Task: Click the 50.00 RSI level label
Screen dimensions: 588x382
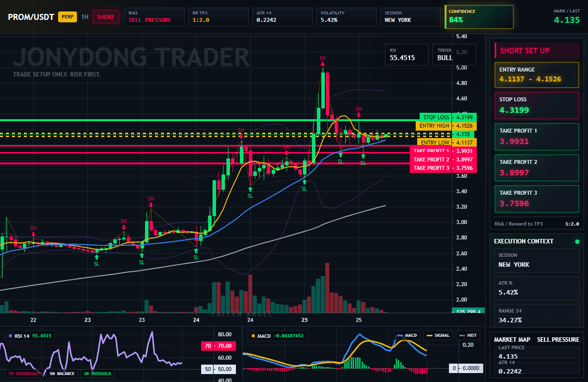Action: click(x=219, y=369)
